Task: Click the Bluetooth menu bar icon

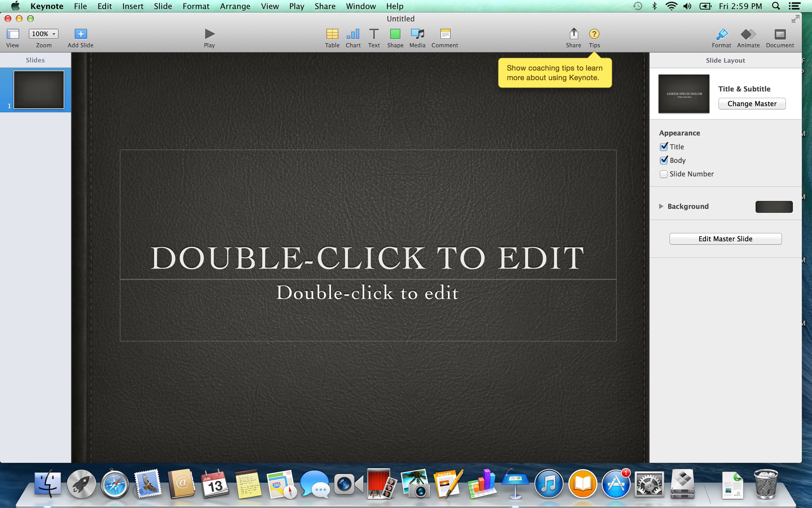Action: click(654, 6)
